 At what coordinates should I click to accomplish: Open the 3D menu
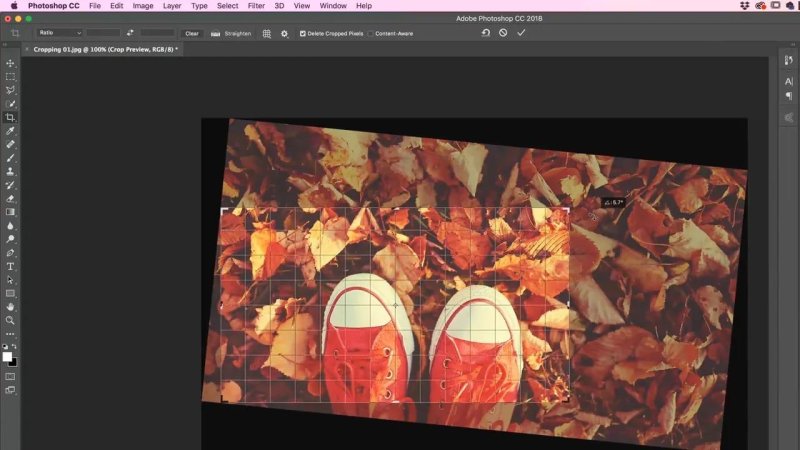tap(279, 6)
